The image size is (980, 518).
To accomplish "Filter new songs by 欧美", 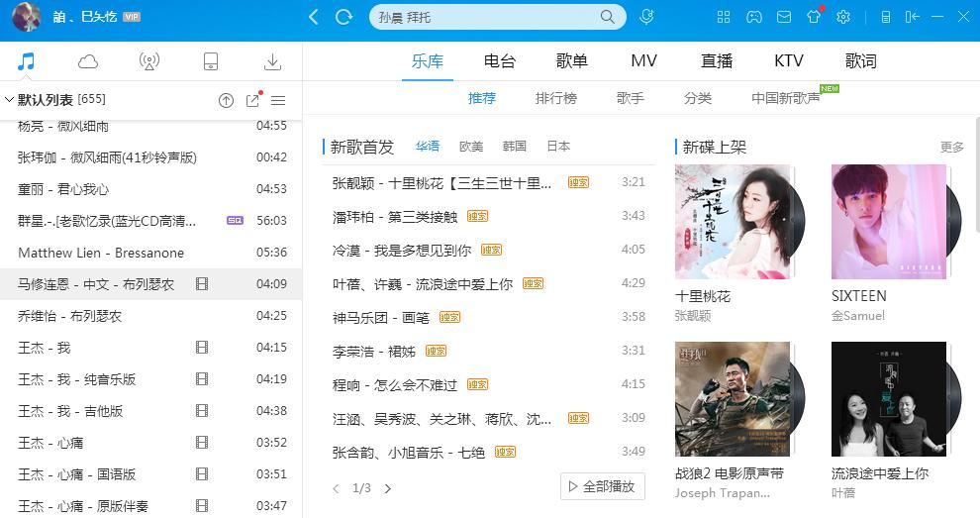I will 471,146.
